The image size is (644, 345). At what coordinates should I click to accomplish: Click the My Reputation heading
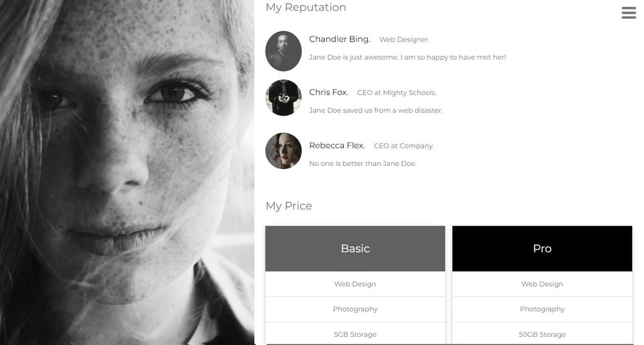point(306,8)
